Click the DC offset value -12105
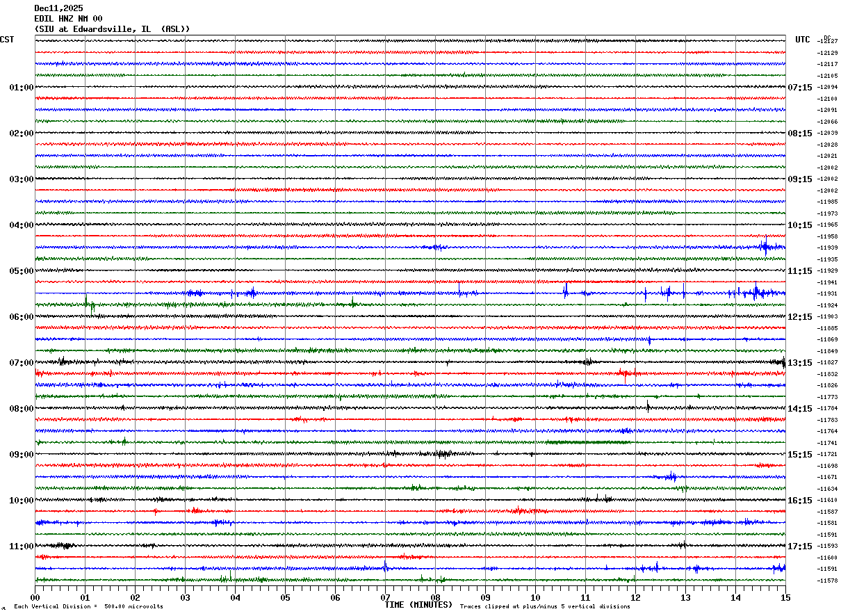This screenshot has width=841, height=616. point(827,76)
